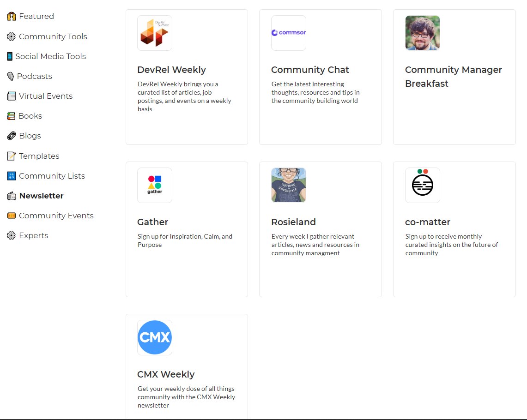Select the Community Tools category
The height and width of the screenshot is (420, 527).
click(53, 36)
